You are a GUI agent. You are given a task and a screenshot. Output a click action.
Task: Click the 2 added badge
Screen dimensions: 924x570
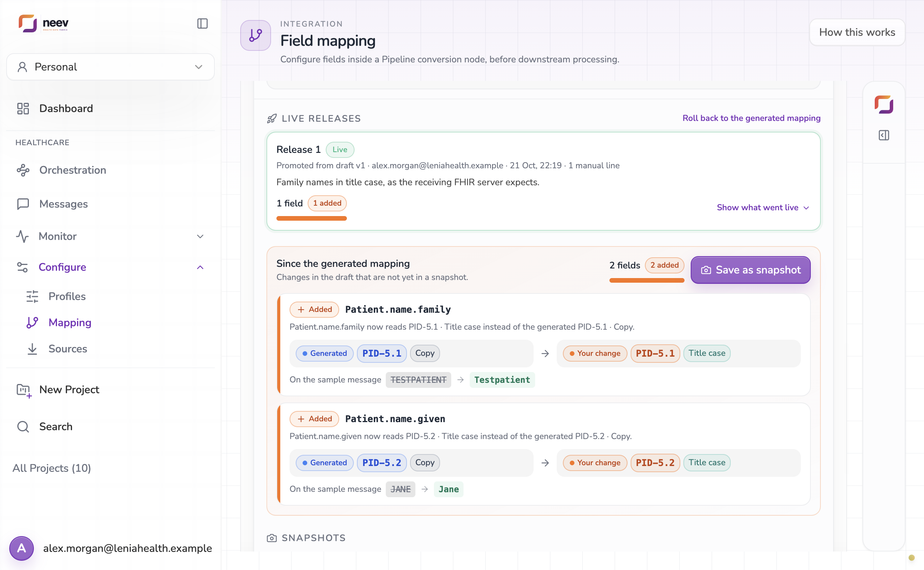665,265
